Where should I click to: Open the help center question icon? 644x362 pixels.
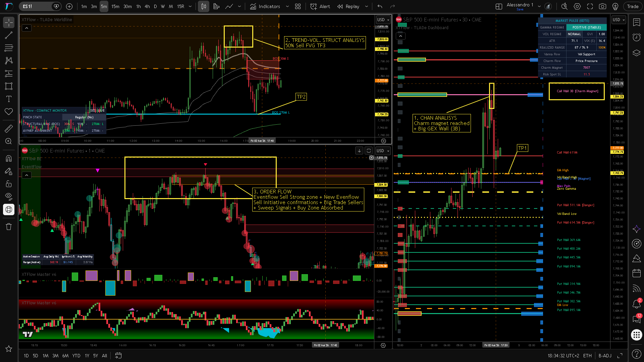point(636,354)
